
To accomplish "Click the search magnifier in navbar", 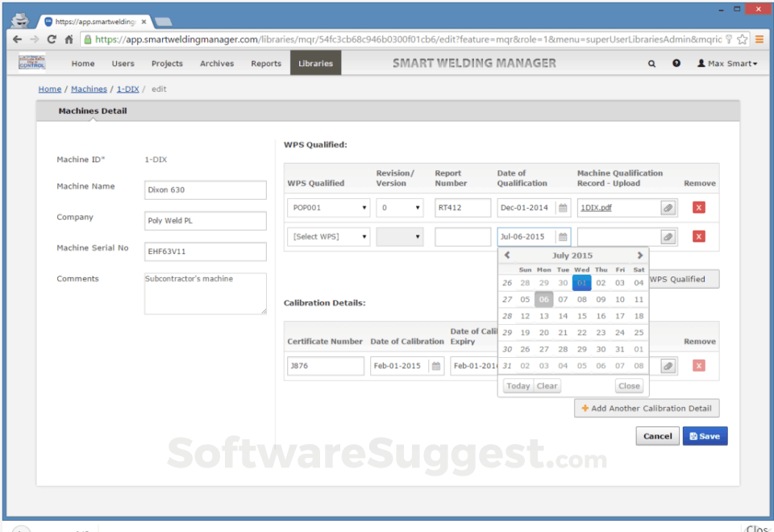I will click(651, 64).
